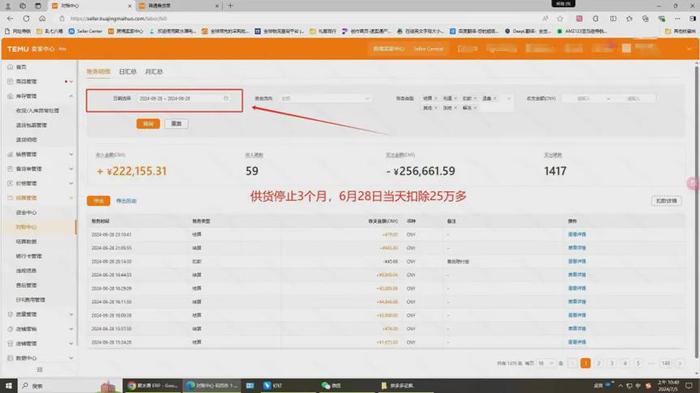
Task: Click the home icon in left sidebar
Action: coord(10,67)
